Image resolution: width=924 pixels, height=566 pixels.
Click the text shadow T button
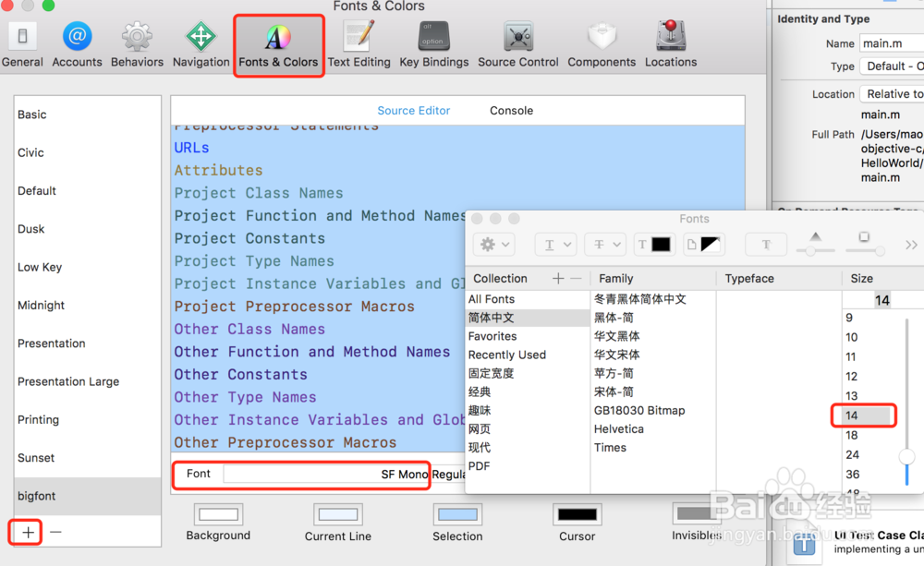pos(766,245)
